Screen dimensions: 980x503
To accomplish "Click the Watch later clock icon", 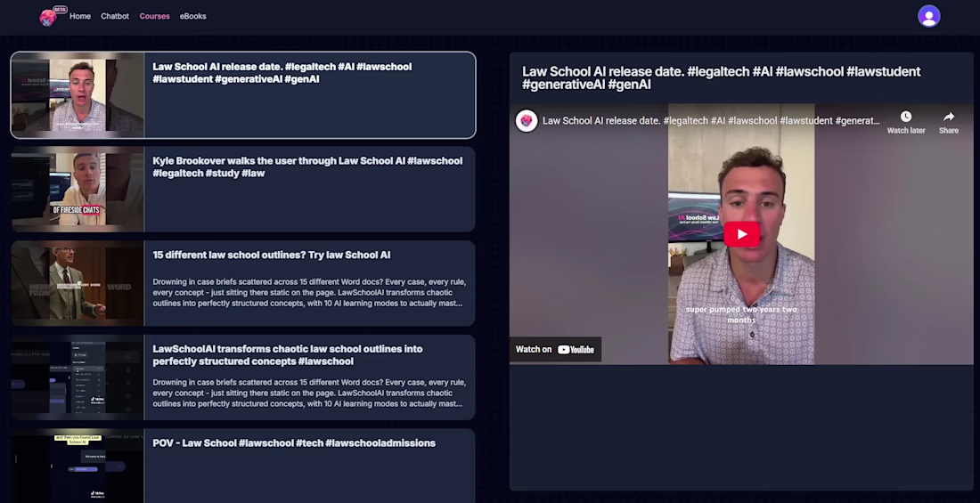I will pyautogui.click(x=906, y=117).
